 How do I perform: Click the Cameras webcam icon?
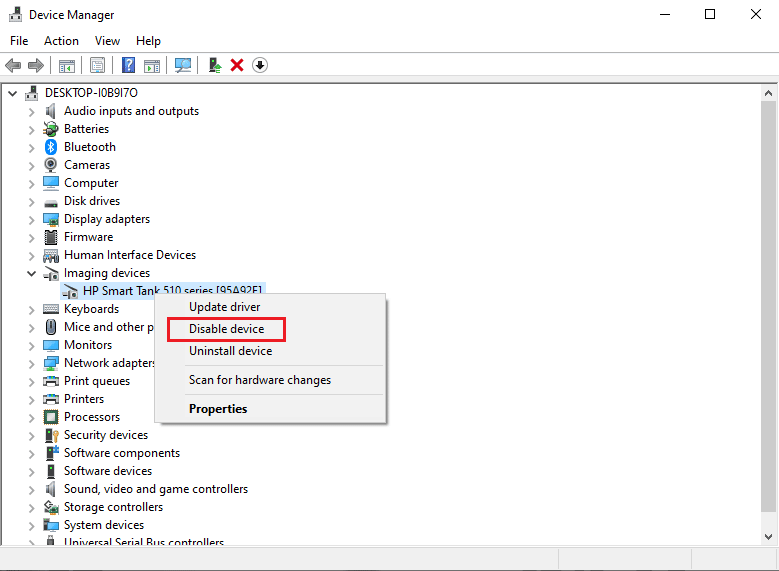coord(51,164)
